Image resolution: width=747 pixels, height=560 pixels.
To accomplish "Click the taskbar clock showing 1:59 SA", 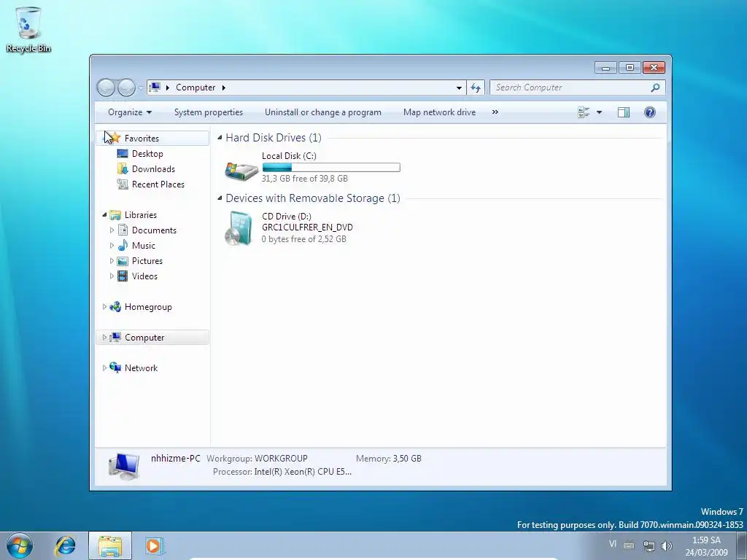I will tap(706, 546).
